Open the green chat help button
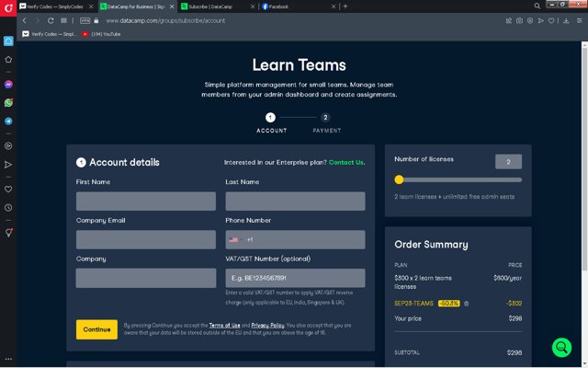Viewport: 588px width, 368px height. pyautogui.click(x=561, y=348)
